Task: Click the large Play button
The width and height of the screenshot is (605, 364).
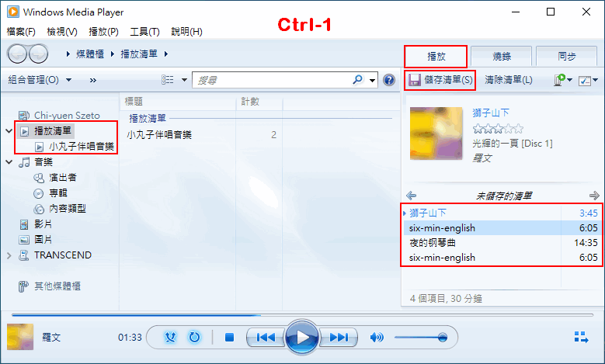Action: pyautogui.click(x=302, y=338)
